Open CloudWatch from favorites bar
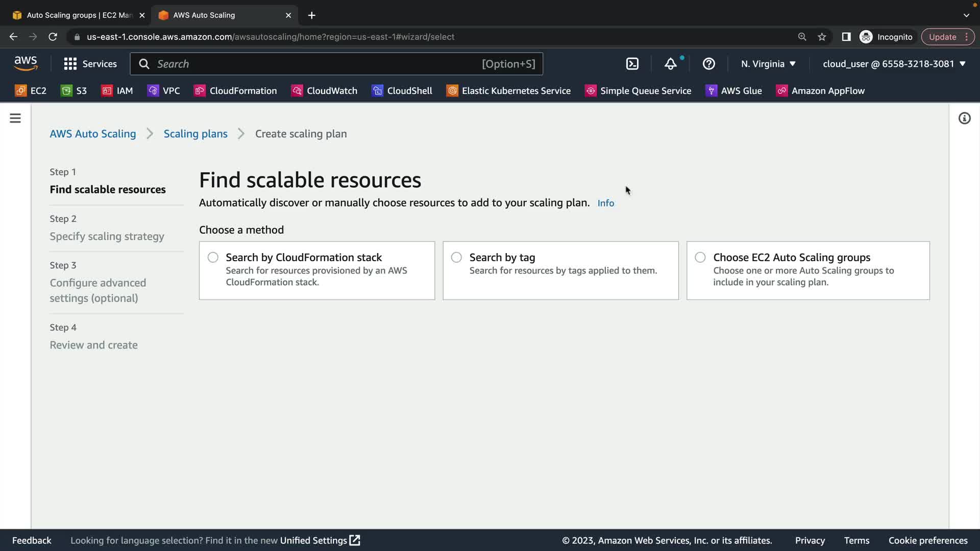The height and width of the screenshot is (551, 980). point(324,91)
